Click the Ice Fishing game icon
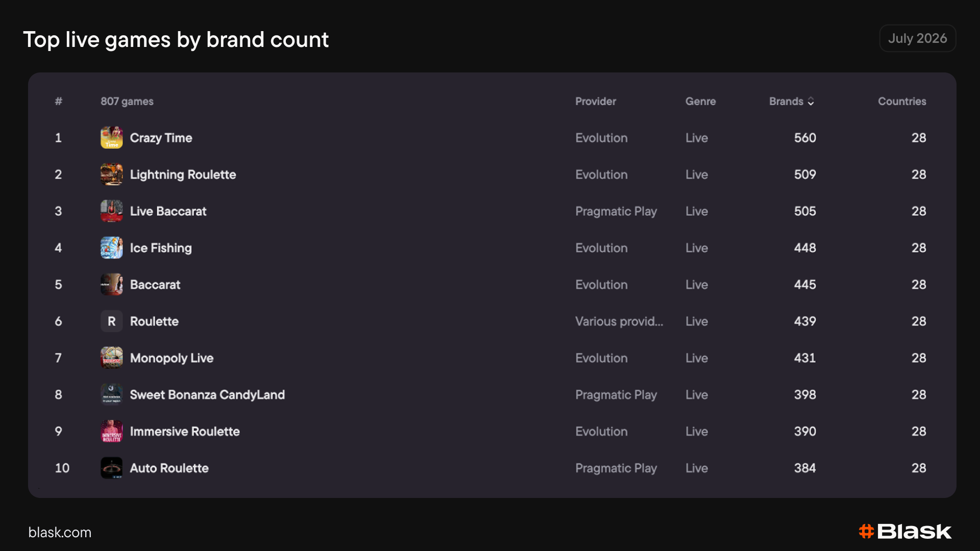The image size is (980, 551). pyautogui.click(x=111, y=248)
